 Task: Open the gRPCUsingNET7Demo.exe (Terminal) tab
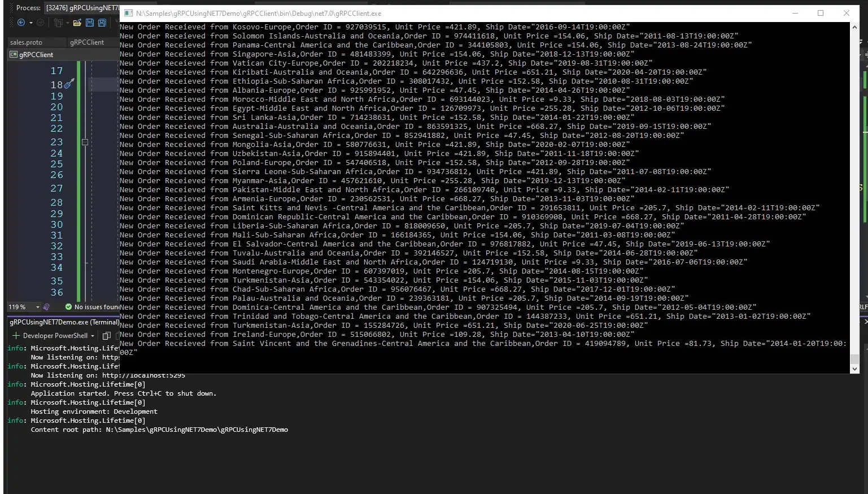pyautogui.click(x=64, y=322)
